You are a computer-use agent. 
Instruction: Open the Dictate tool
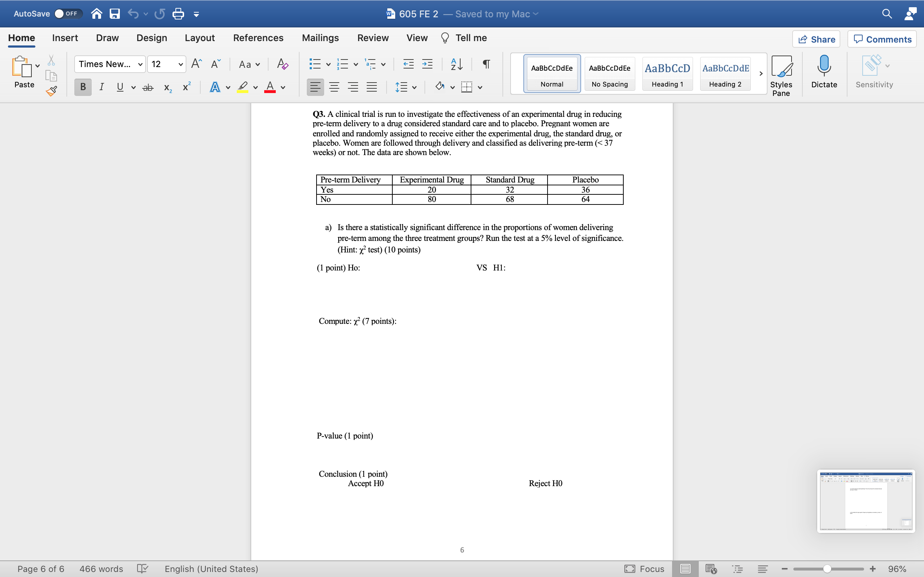pos(824,73)
